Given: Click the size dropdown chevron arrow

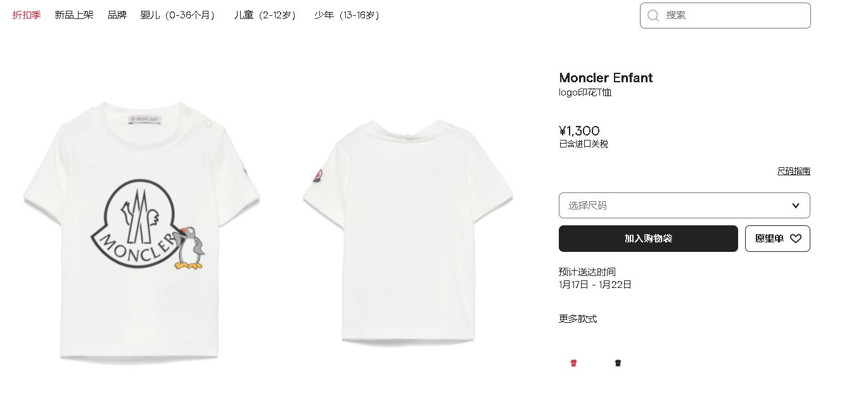Looking at the screenshot, I should pos(796,205).
